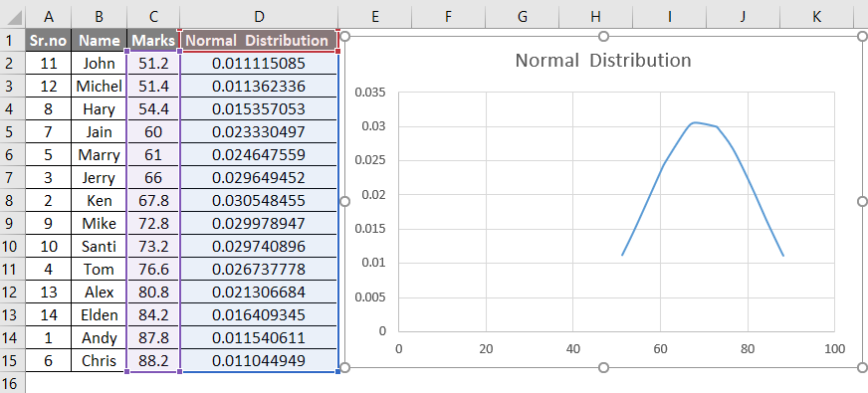
Task: Click the vertical axis label 0.015
Action: (369, 229)
